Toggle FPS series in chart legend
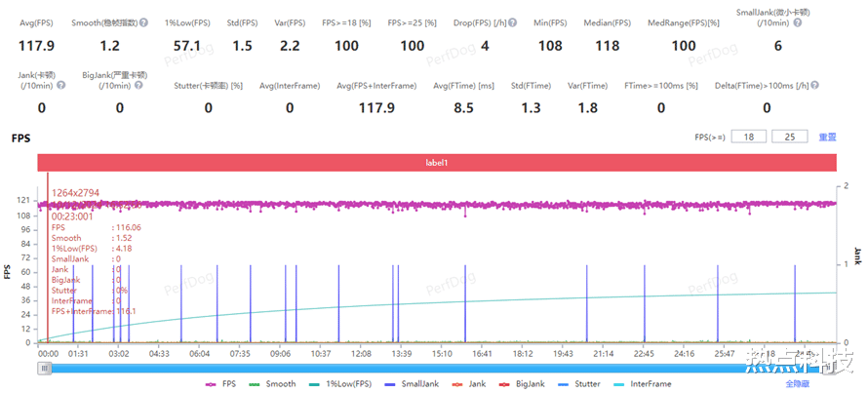Image resolution: width=868 pixels, height=393 pixels. (x=220, y=383)
